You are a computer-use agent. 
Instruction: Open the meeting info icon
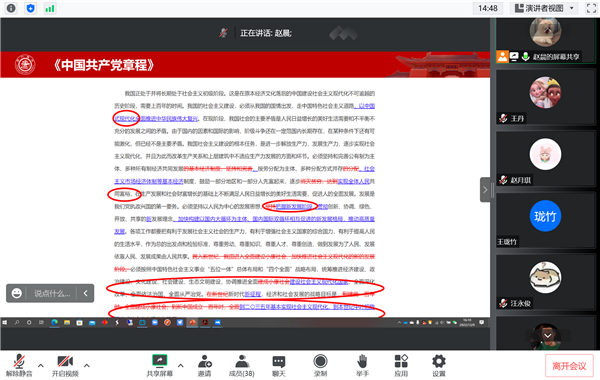pyautogui.click(x=11, y=8)
